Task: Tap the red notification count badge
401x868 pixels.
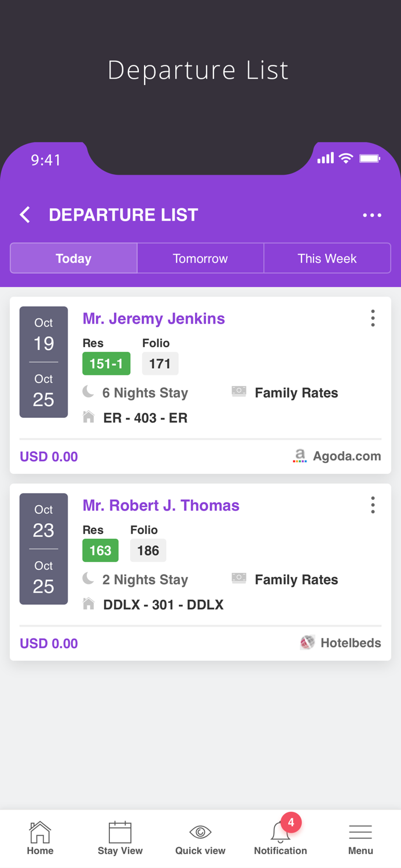Action: coord(291,821)
